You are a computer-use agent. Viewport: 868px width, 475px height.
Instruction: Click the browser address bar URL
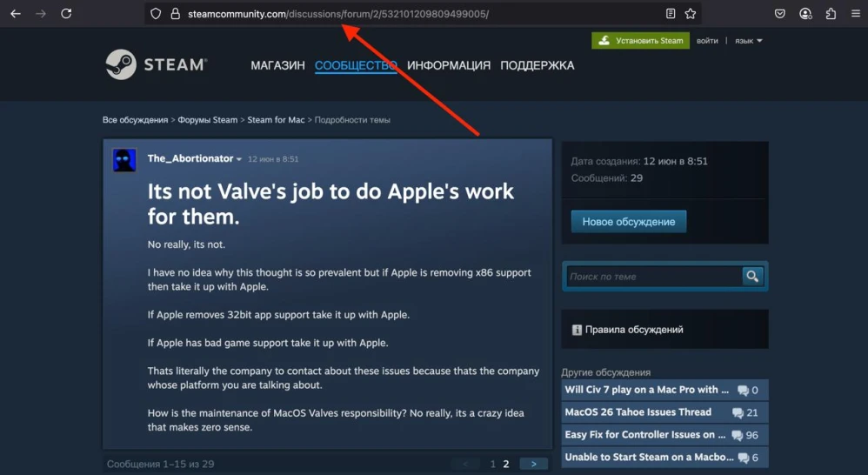click(338, 14)
